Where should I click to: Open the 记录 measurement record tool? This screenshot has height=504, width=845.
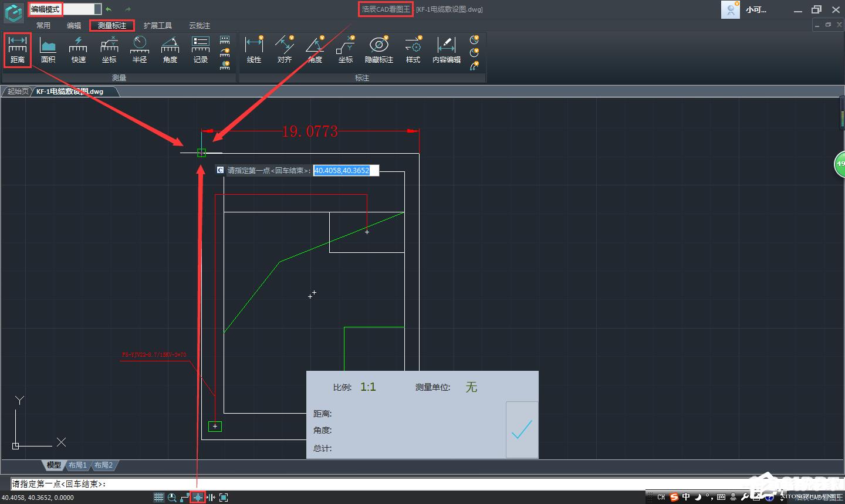pos(201,50)
